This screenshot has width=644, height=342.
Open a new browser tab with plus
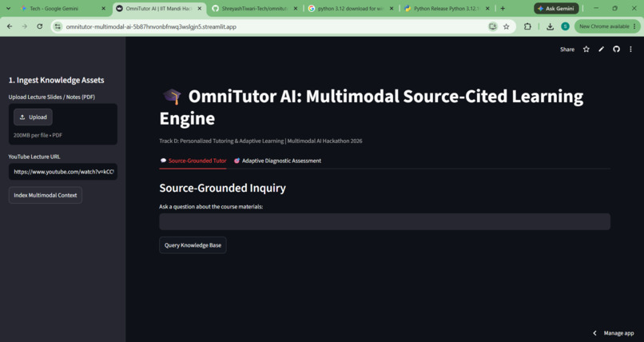coord(503,8)
